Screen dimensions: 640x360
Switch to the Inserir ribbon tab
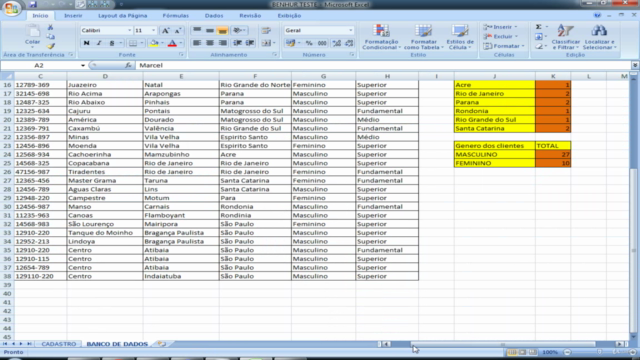point(73,16)
